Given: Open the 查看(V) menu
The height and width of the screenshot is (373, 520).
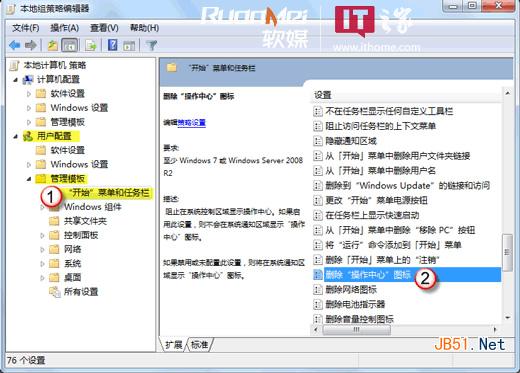Looking at the screenshot, I should point(104,28).
